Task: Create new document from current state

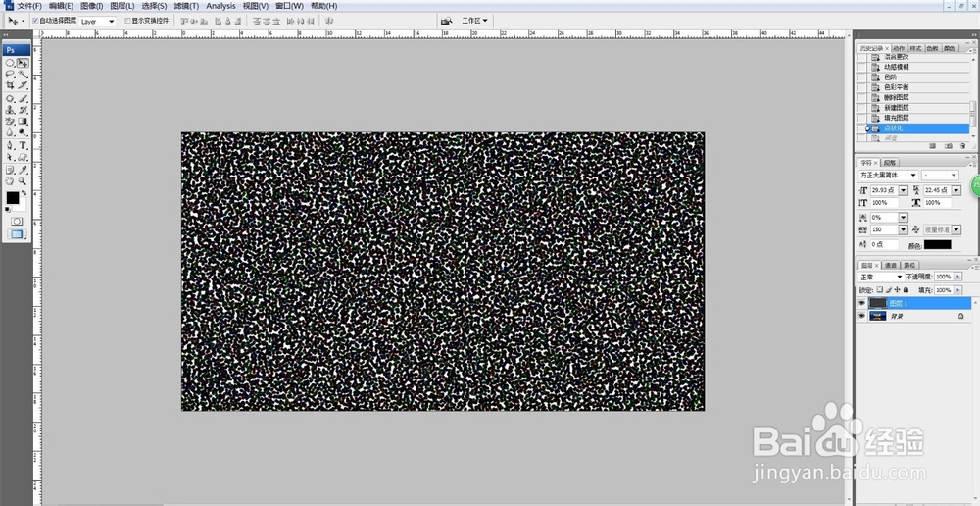Action: [932, 146]
